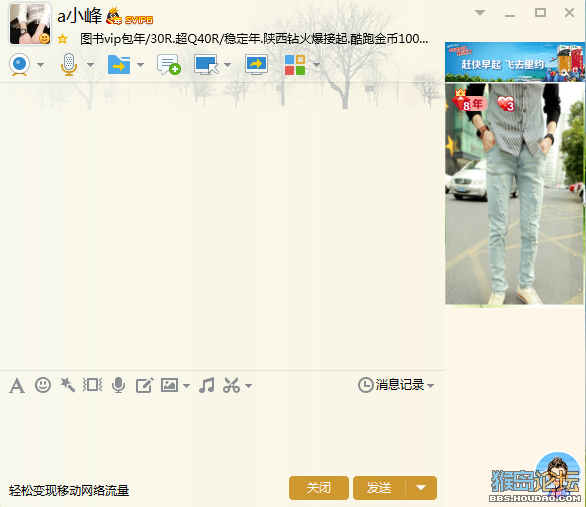Open remote desktop control icon

206,65
